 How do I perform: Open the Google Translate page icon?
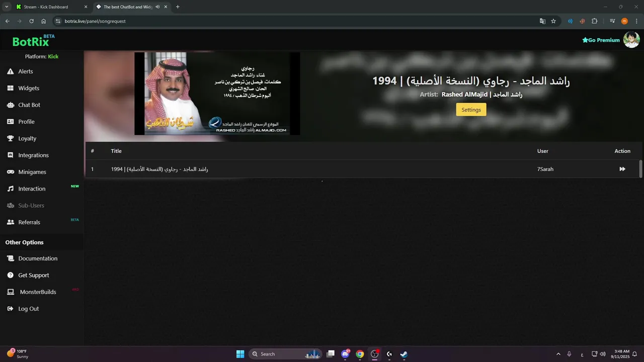pos(542,21)
